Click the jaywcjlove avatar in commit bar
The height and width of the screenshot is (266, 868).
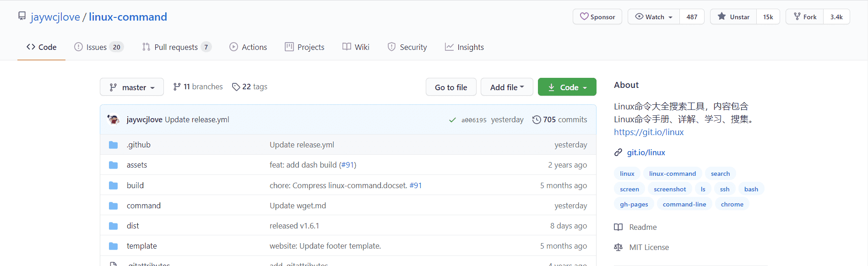(x=114, y=119)
